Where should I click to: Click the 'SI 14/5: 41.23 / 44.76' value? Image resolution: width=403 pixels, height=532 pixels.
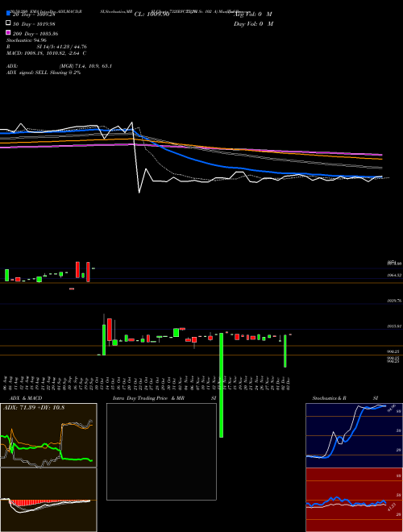(x=61, y=47)
